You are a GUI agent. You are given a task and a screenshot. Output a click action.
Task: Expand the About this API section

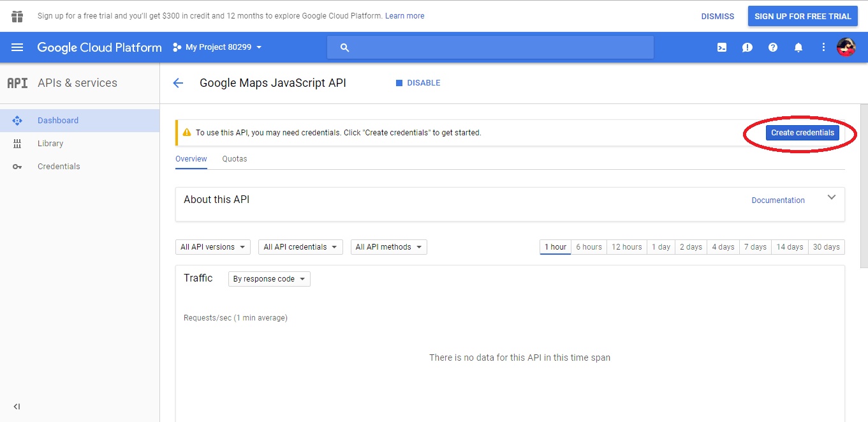click(832, 197)
